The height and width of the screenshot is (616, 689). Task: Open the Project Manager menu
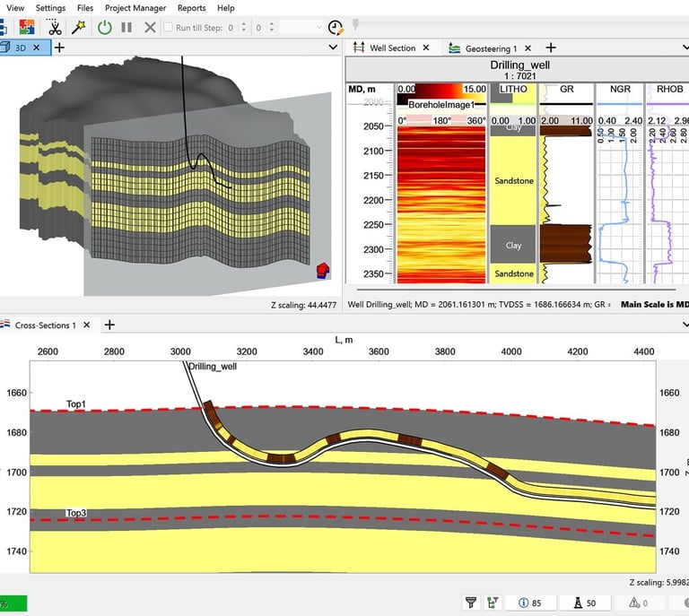[135, 8]
